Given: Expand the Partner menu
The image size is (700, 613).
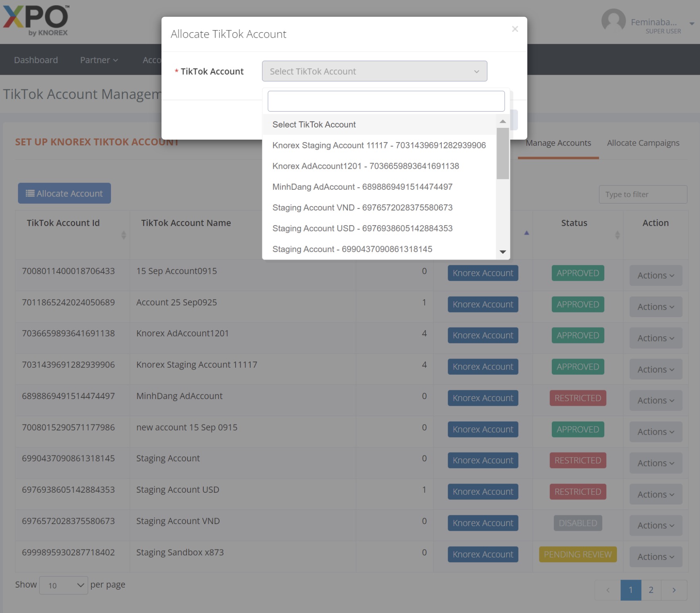Looking at the screenshot, I should pyautogui.click(x=99, y=60).
